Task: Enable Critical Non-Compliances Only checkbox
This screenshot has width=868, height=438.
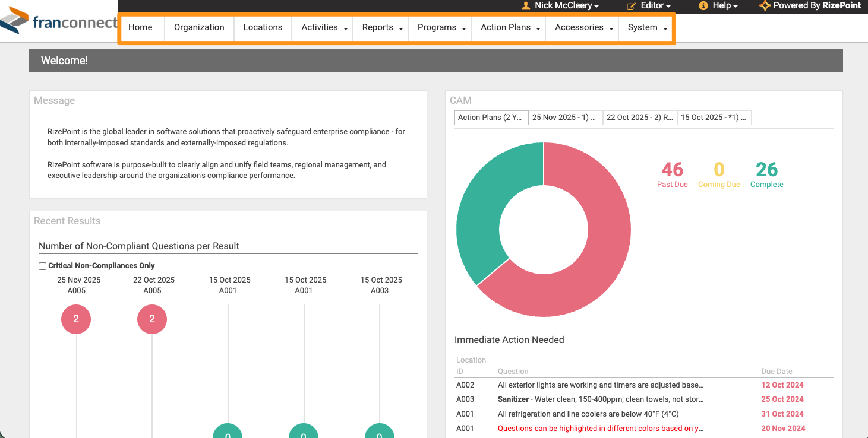Action: (x=43, y=266)
